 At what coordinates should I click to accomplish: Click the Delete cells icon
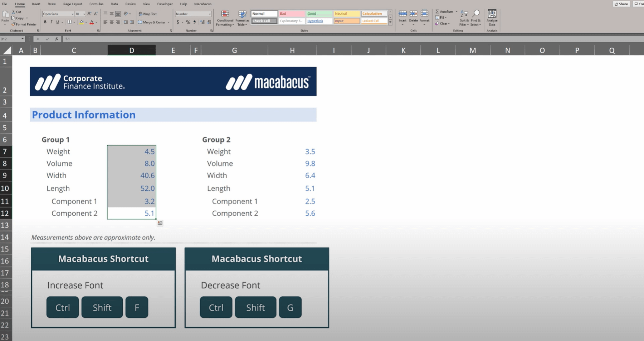(x=413, y=14)
